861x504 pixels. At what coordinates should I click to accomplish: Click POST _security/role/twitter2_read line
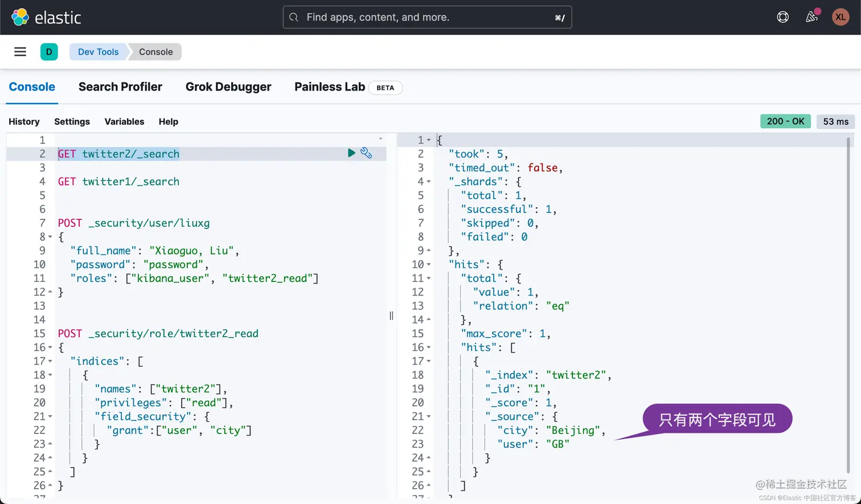tap(158, 334)
